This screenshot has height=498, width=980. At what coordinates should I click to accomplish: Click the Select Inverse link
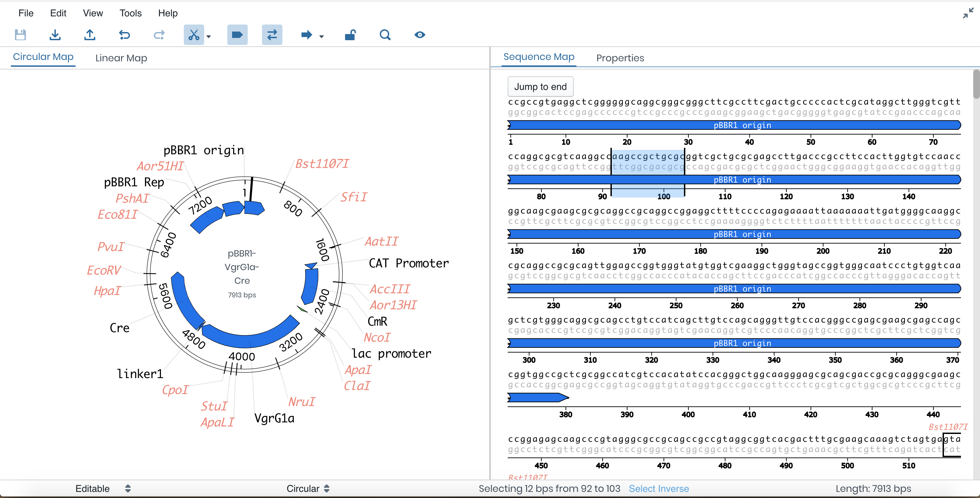coord(658,488)
